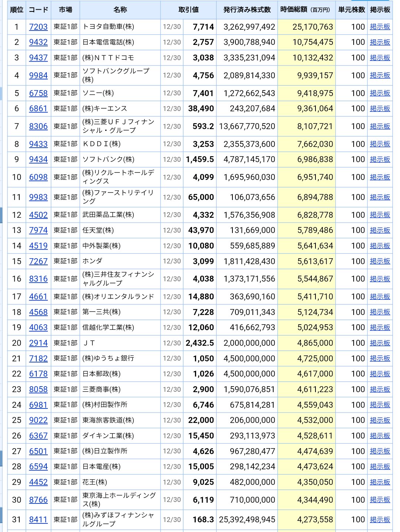Open stock code 7974 link

(x=39, y=230)
